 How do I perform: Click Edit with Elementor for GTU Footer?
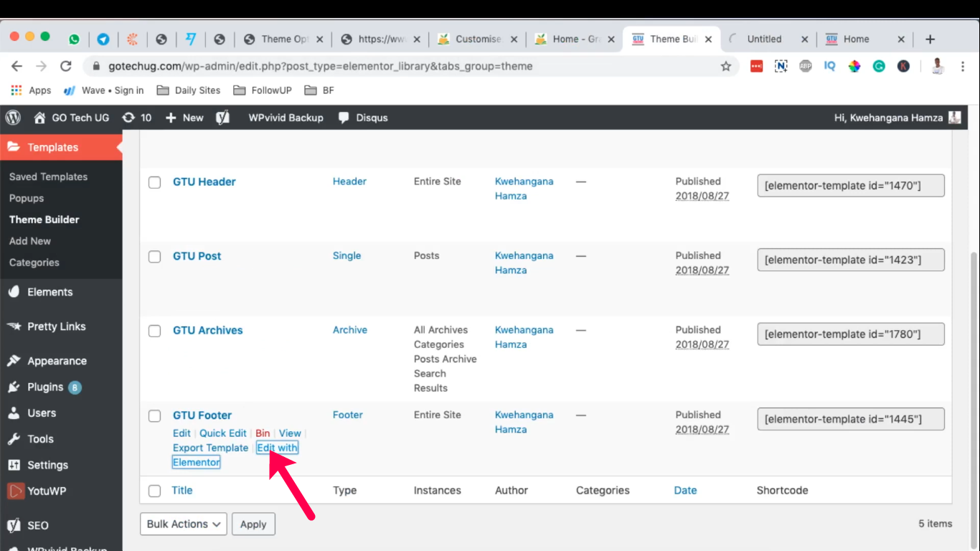point(277,448)
